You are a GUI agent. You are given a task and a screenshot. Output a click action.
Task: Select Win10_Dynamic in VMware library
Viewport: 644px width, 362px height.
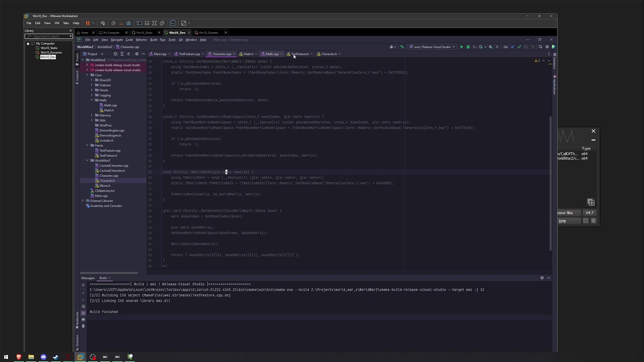click(51, 52)
